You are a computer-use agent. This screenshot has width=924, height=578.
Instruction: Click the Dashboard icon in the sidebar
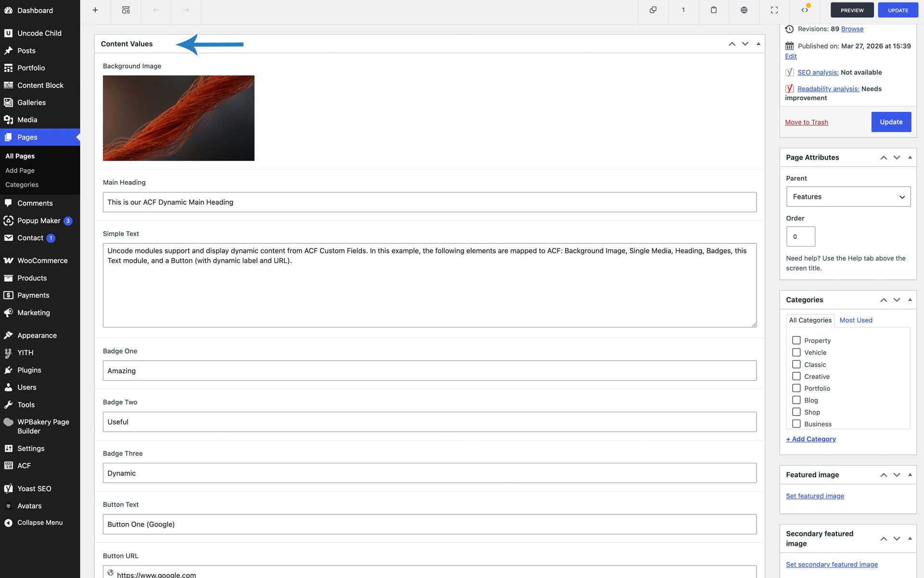pyautogui.click(x=8, y=10)
